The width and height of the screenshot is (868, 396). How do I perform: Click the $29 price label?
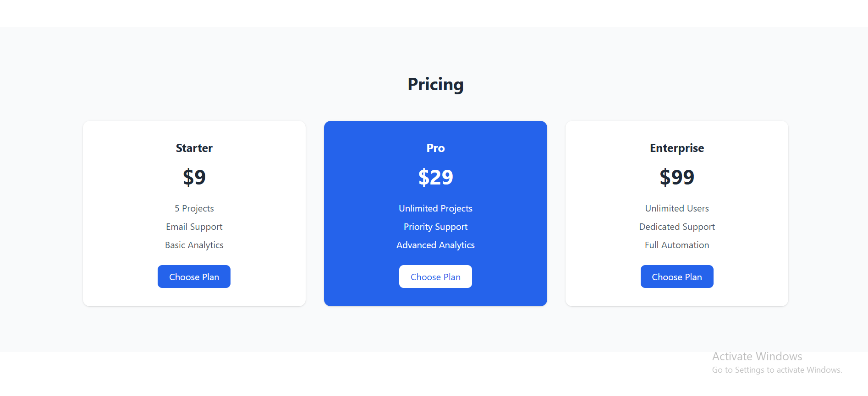coord(435,177)
